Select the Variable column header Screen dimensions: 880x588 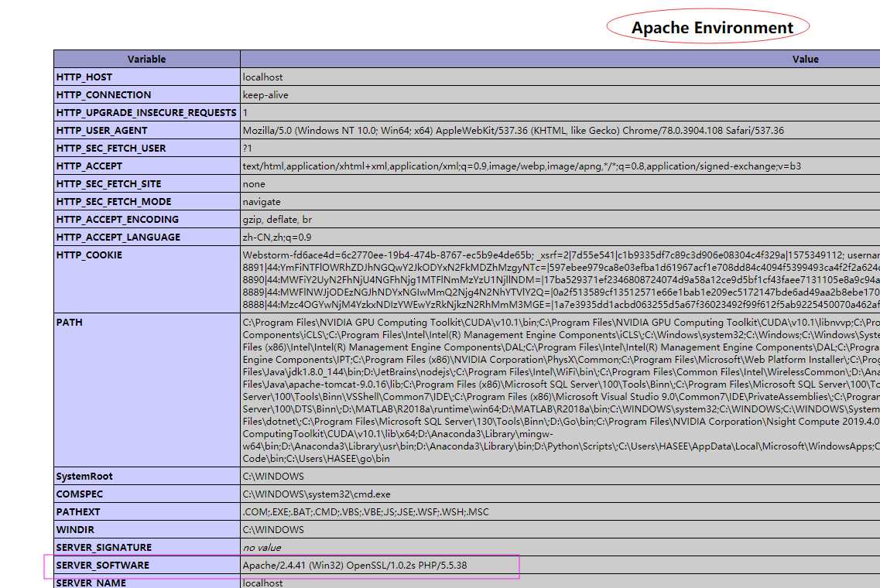pos(146,59)
